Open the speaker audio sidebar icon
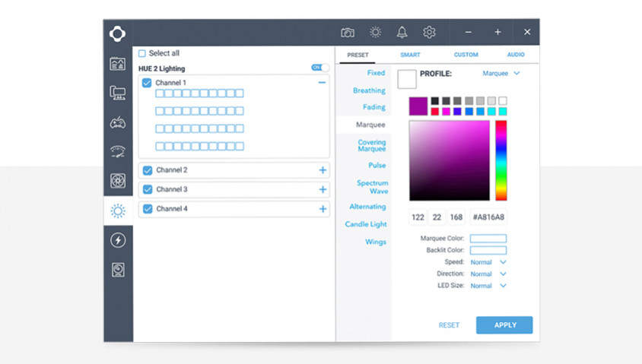 118,270
